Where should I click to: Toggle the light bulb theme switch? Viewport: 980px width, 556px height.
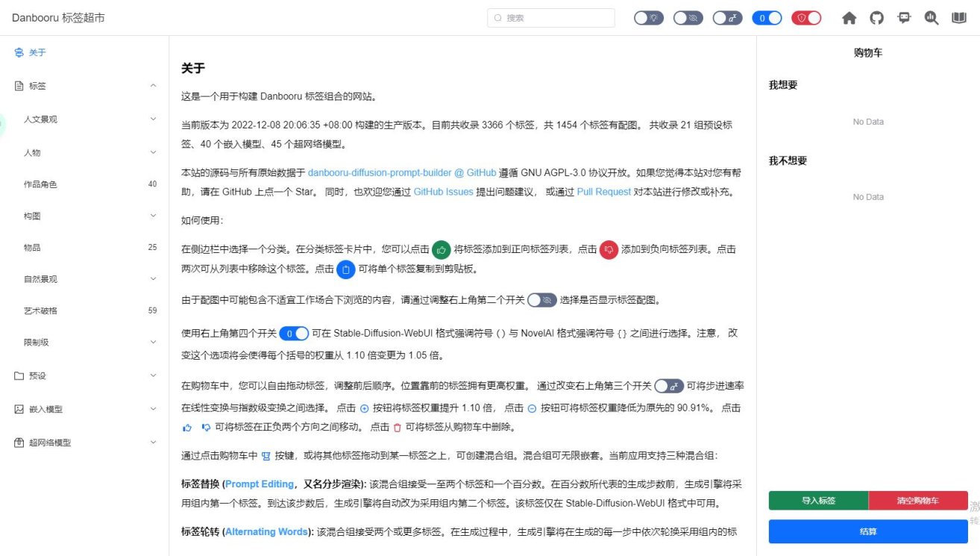tap(649, 19)
